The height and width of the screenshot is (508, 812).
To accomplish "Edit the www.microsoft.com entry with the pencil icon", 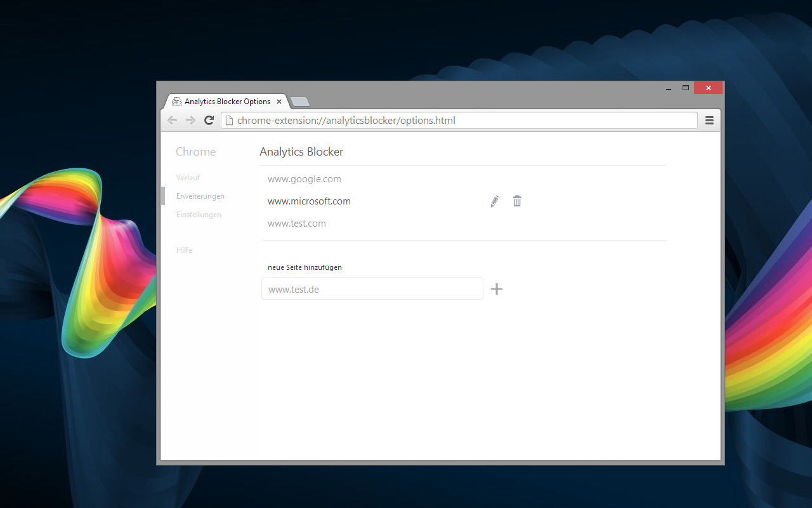I will point(494,201).
